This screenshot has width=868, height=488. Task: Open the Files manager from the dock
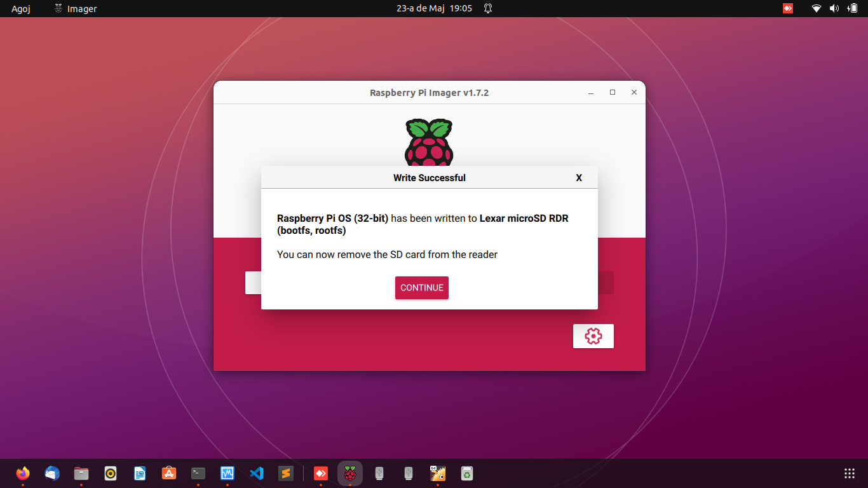pyautogui.click(x=81, y=473)
